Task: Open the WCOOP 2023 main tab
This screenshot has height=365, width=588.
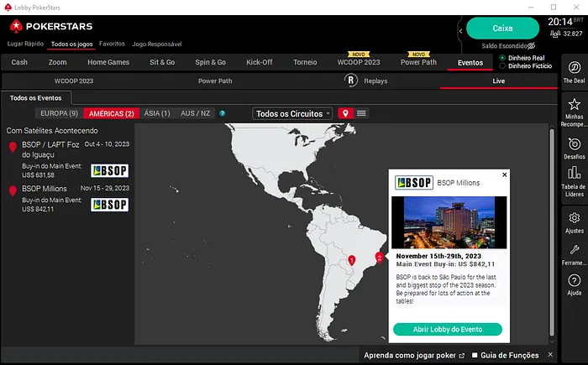Action: point(359,62)
